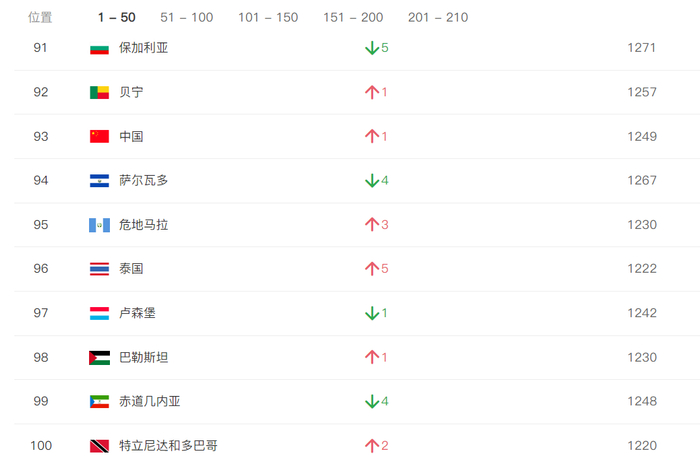Click the Guatemala flag icon

pos(99,225)
